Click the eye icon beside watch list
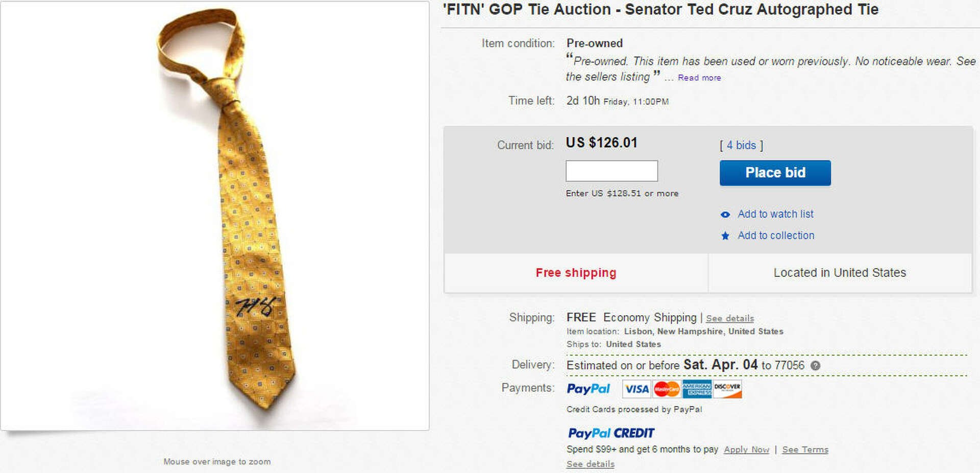 point(725,215)
